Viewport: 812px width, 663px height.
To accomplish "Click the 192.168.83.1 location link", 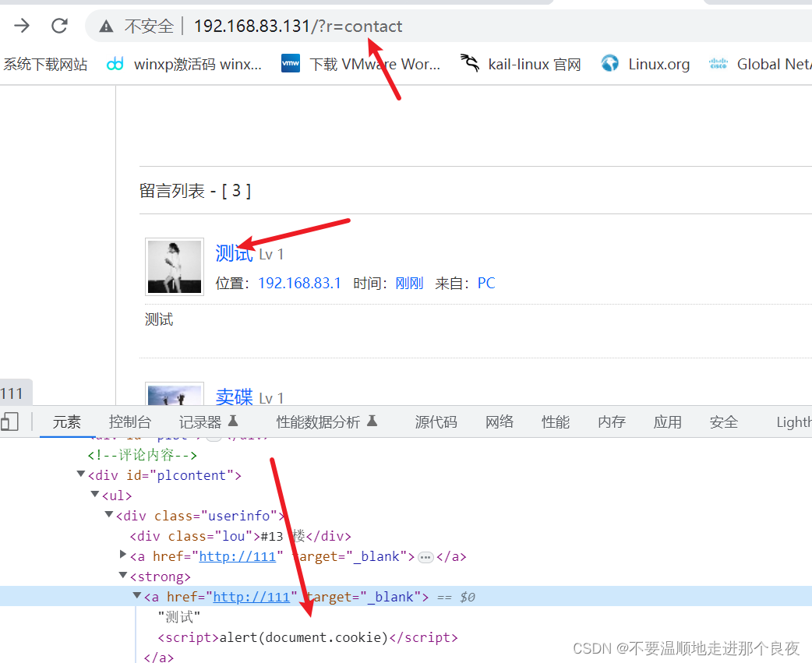I will (x=299, y=283).
